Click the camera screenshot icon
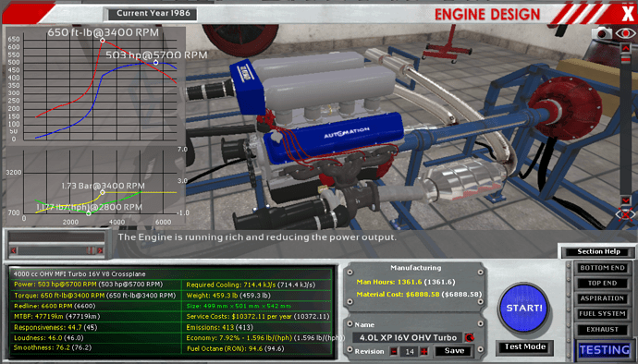 pos(601,33)
